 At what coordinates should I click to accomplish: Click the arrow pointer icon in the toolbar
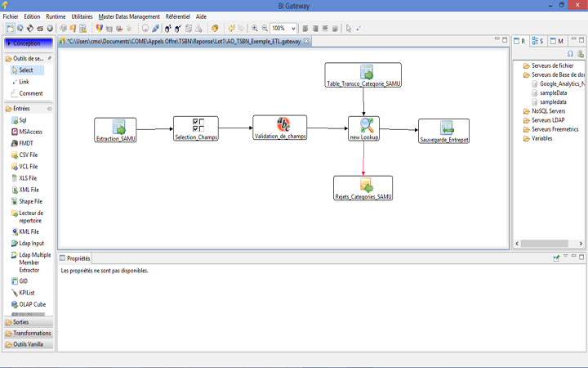349,28
